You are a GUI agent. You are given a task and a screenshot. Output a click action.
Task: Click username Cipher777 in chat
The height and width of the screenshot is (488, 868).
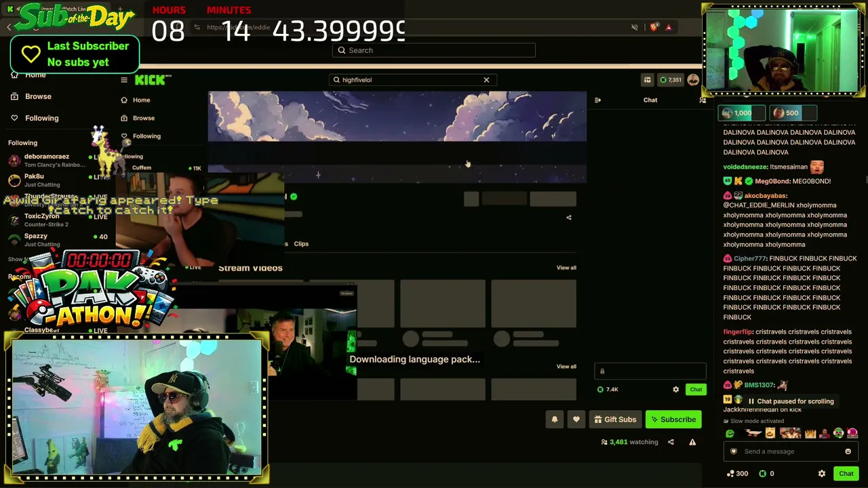749,259
